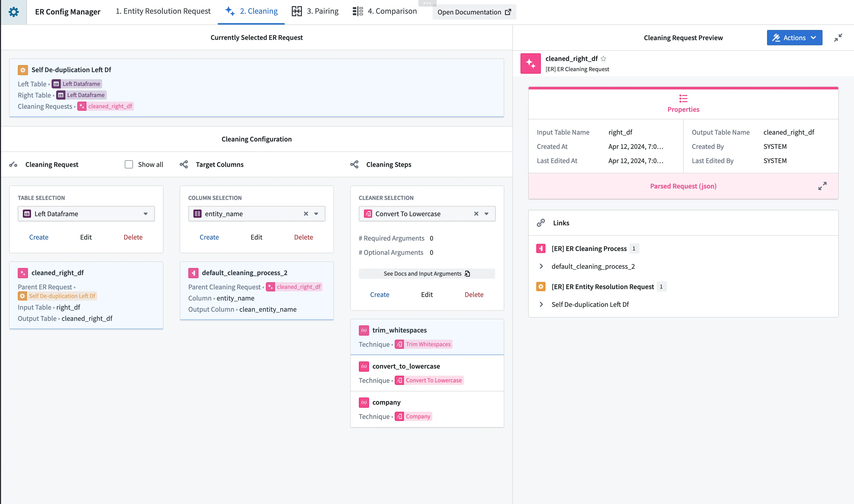Expand Self De-duplication Left Df link

click(x=541, y=304)
